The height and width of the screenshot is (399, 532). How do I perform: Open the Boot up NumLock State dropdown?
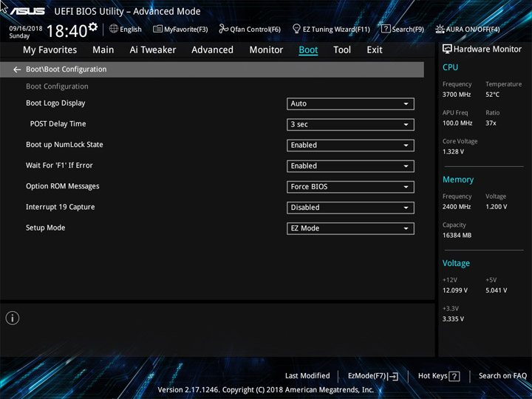pos(350,146)
